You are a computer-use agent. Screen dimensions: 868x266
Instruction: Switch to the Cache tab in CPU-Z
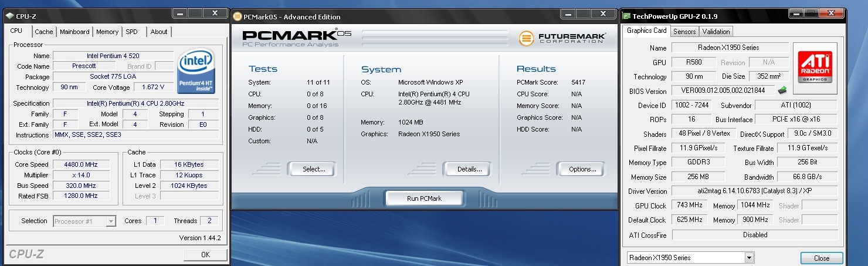43,32
